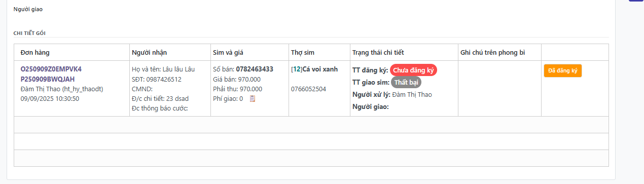644x184 pixels.
Task: Open package code P250909BWQJAH
Action: click(x=48, y=79)
